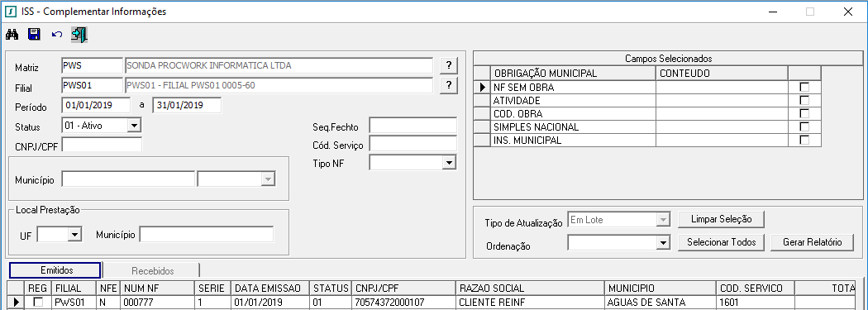
Task: Check the INS. MUNICIPAL checkbox
Action: point(804,140)
